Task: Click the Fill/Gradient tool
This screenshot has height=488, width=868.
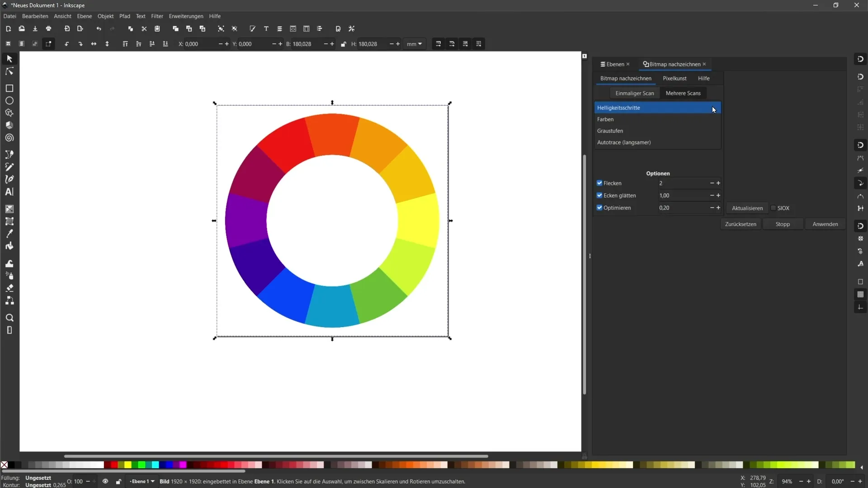Action: (x=9, y=209)
